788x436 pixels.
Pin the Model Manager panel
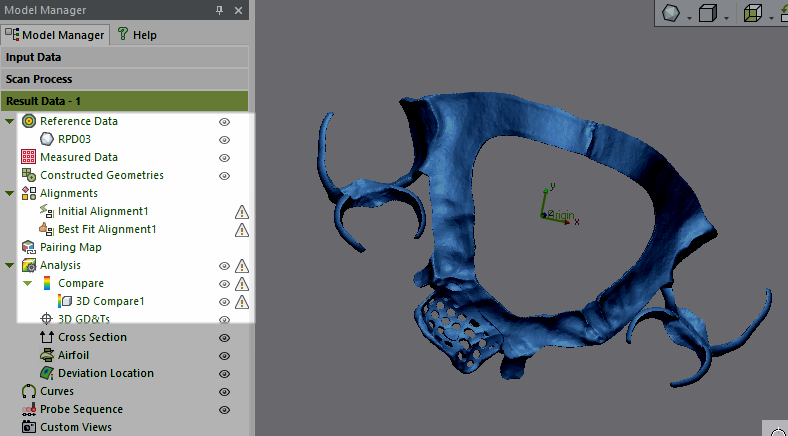tap(220, 10)
